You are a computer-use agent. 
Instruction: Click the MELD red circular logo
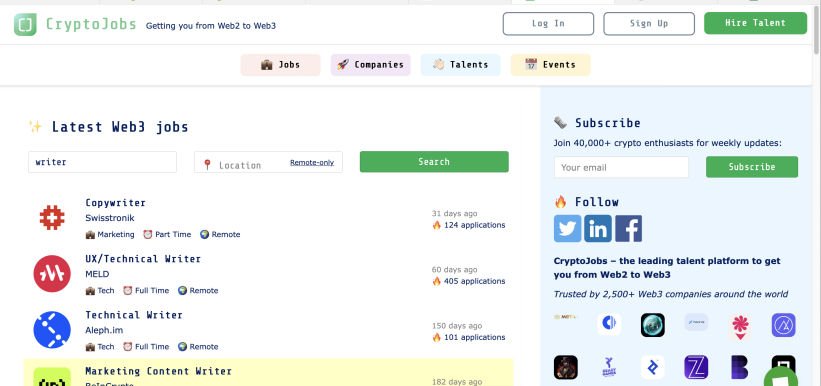[52, 273]
